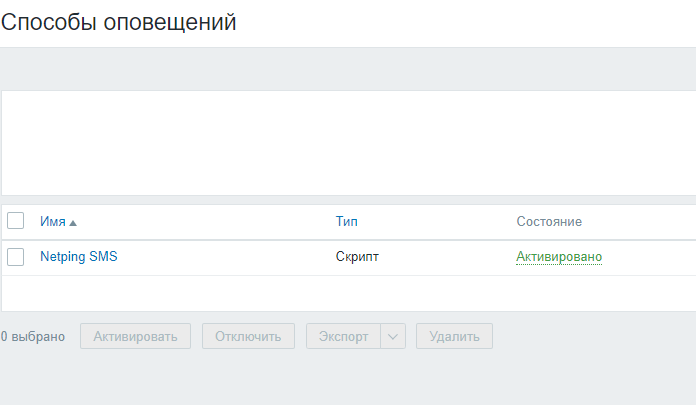Click the Способы оповещений page title

click(x=118, y=22)
